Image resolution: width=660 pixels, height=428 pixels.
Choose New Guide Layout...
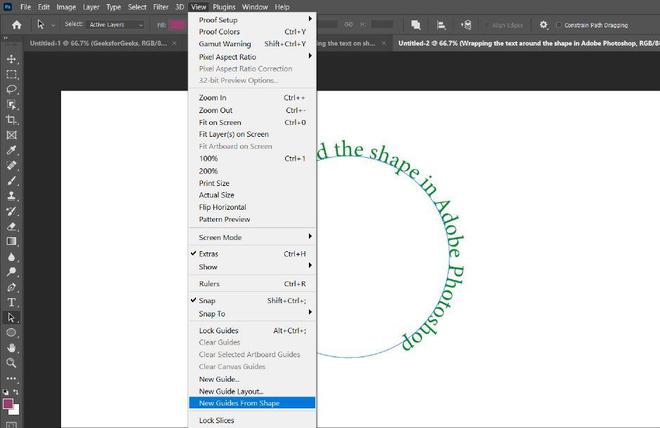(252, 391)
